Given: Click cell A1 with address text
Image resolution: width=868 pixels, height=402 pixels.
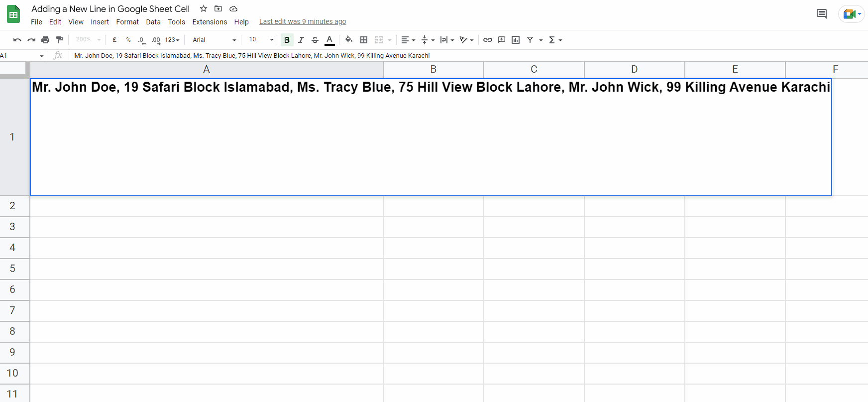Looking at the screenshot, I should 431,137.
